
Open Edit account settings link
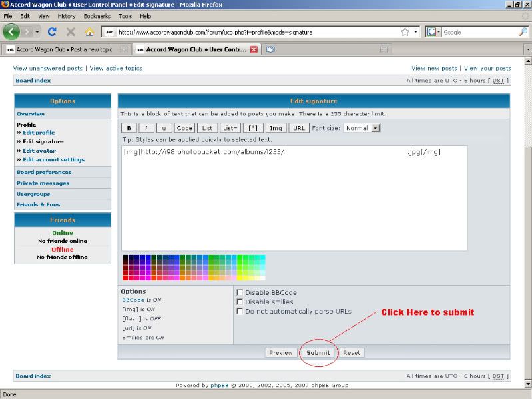point(54,159)
